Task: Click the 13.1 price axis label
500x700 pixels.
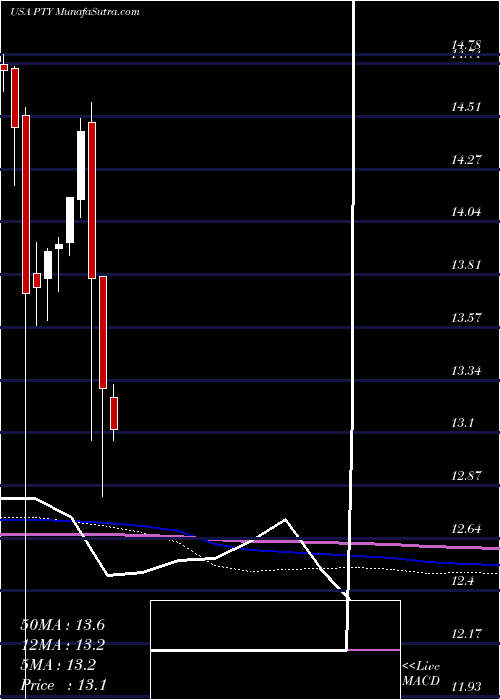Action: 462,422
